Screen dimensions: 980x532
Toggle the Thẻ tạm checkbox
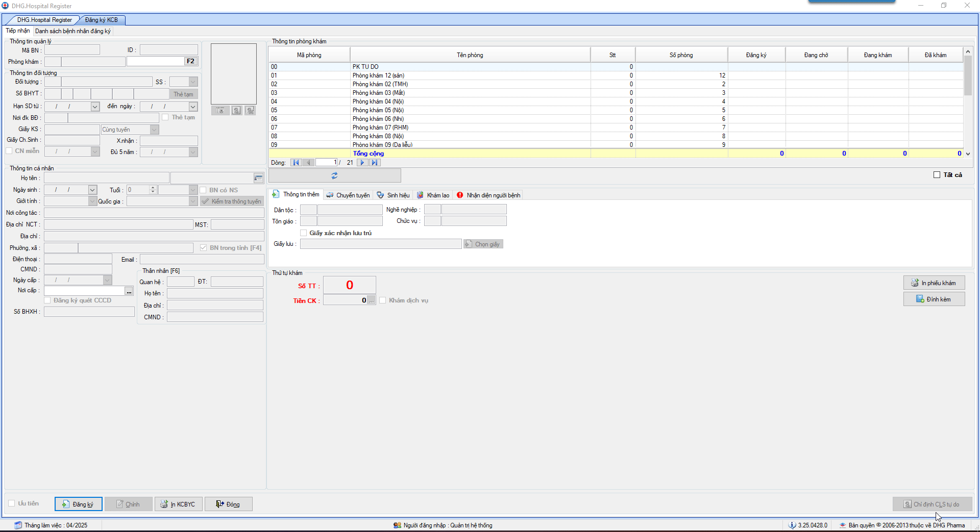(165, 117)
